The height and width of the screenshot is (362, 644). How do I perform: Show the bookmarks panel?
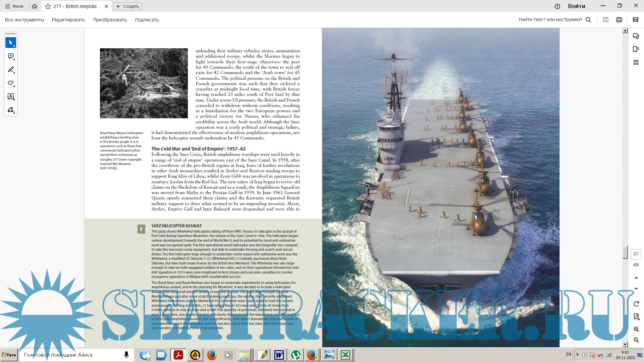636,49
